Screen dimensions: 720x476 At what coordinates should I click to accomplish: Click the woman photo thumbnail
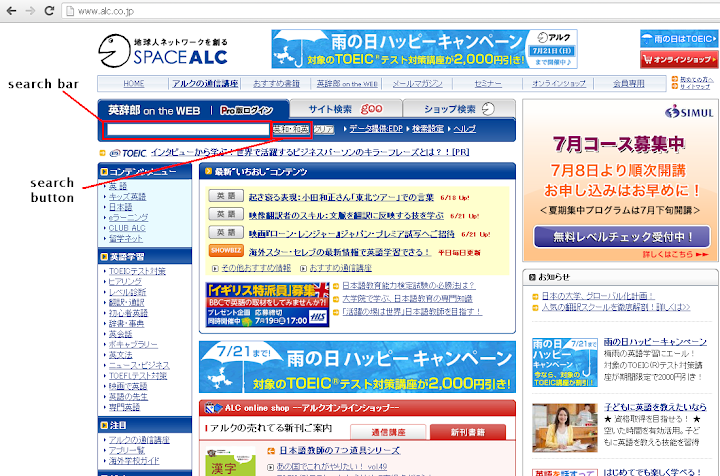564,428
